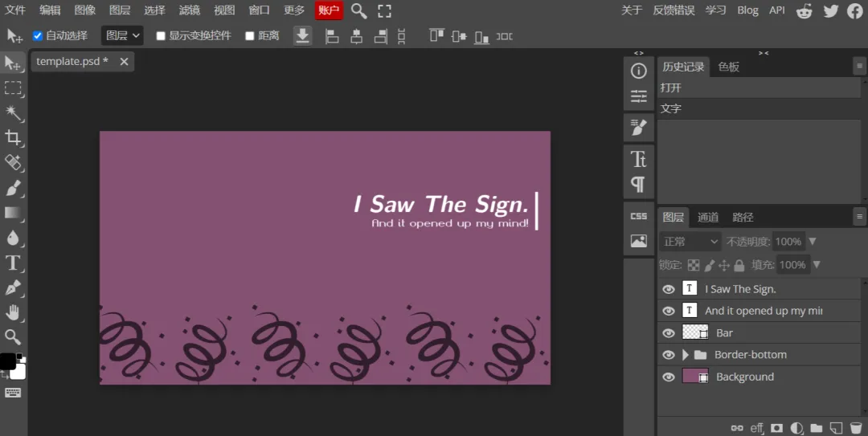868x436 pixels.
Task: Select the Crop tool
Action: 14,138
